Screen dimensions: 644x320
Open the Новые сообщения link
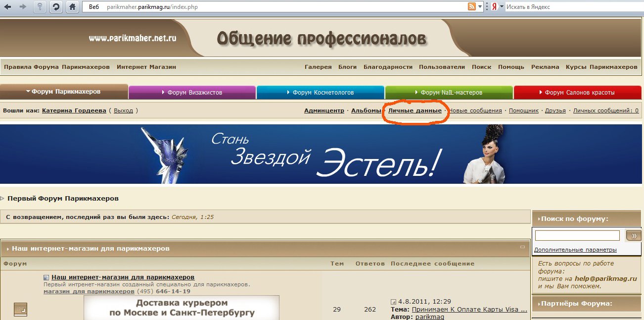[475, 110]
